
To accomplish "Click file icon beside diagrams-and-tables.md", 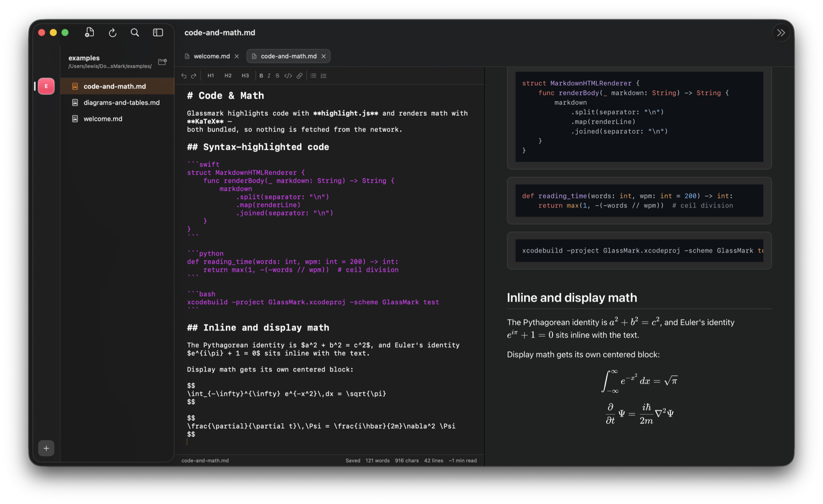I will point(75,102).
